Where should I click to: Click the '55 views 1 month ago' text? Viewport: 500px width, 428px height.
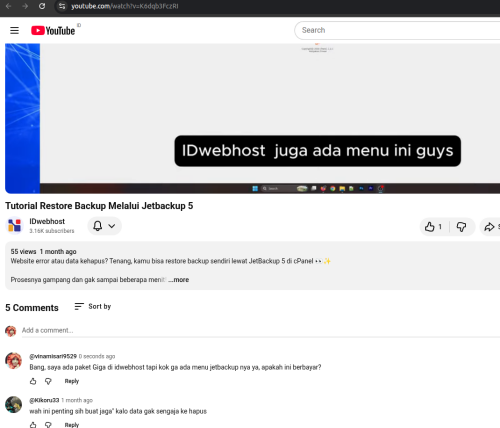(43, 252)
